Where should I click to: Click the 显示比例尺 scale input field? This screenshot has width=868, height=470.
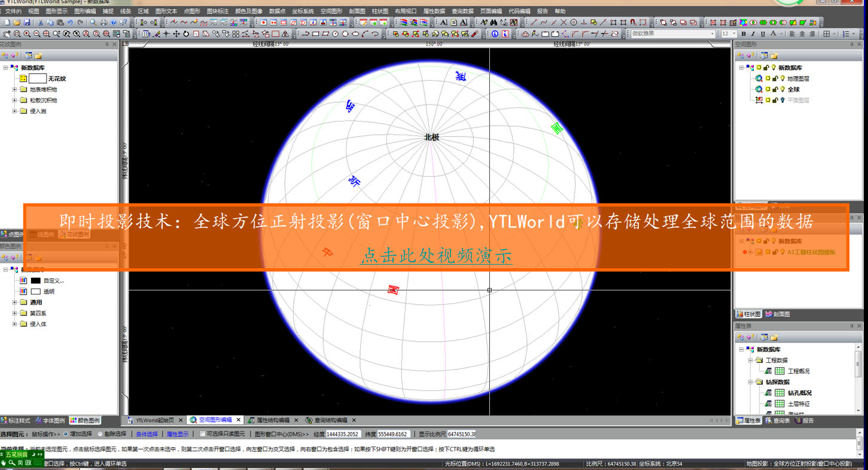[x=462, y=434]
